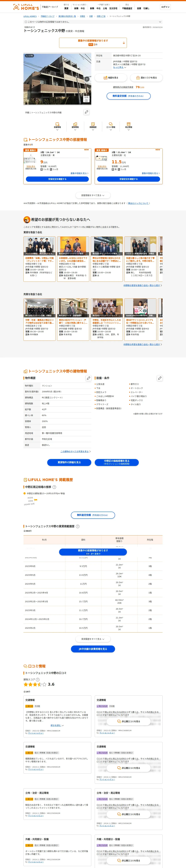The width and height of the screenshot is (186, 868).
Task: Click 東京都の市区町村一覧 breadcrumb link
Action: pyautogui.click(x=67, y=16)
